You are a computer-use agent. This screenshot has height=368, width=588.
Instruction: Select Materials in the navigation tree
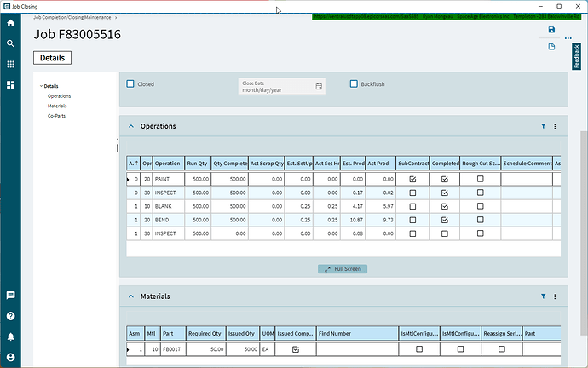click(x=57, y=106)
